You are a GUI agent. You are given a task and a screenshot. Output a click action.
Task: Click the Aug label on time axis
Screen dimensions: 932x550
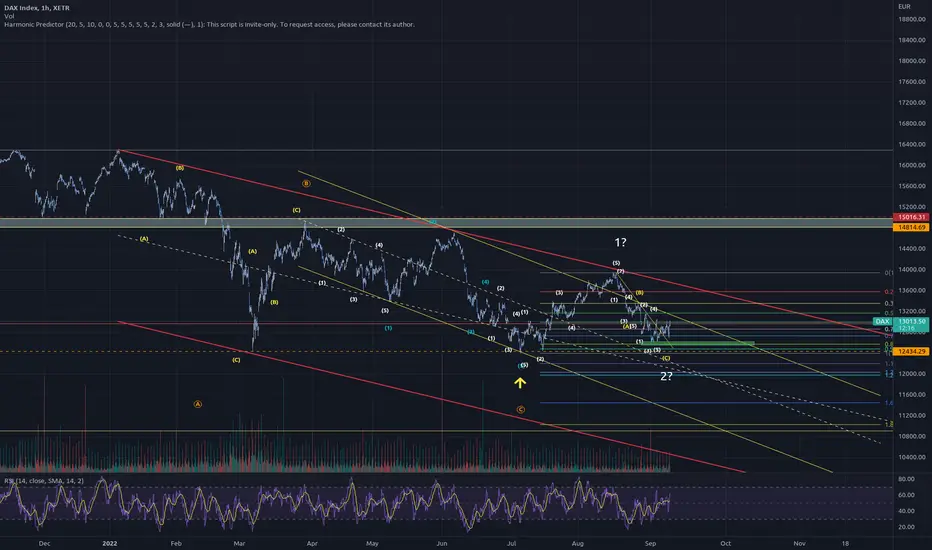pos(578,543)
